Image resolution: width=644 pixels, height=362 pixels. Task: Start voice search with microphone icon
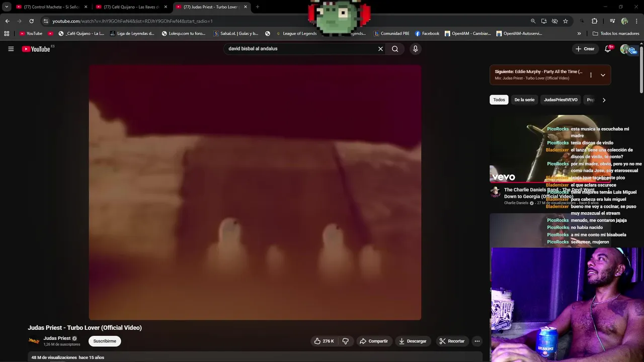(415, 49)
